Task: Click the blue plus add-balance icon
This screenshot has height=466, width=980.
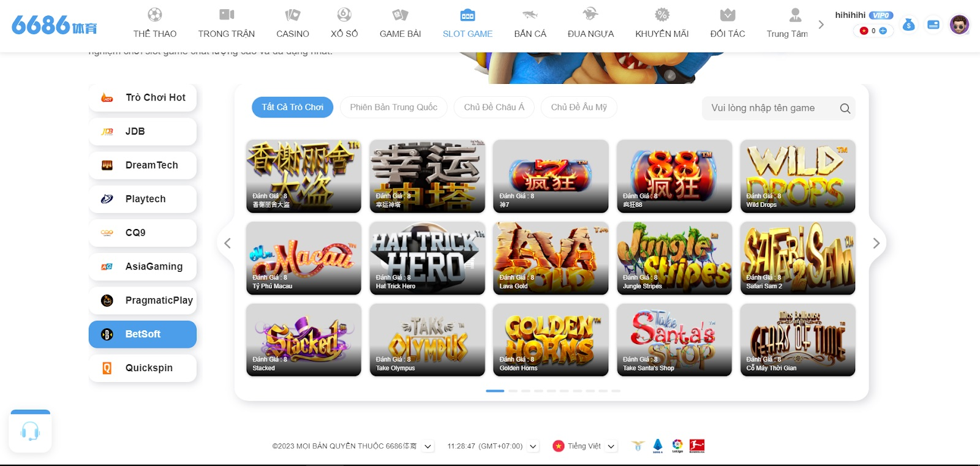Action: 883,31
